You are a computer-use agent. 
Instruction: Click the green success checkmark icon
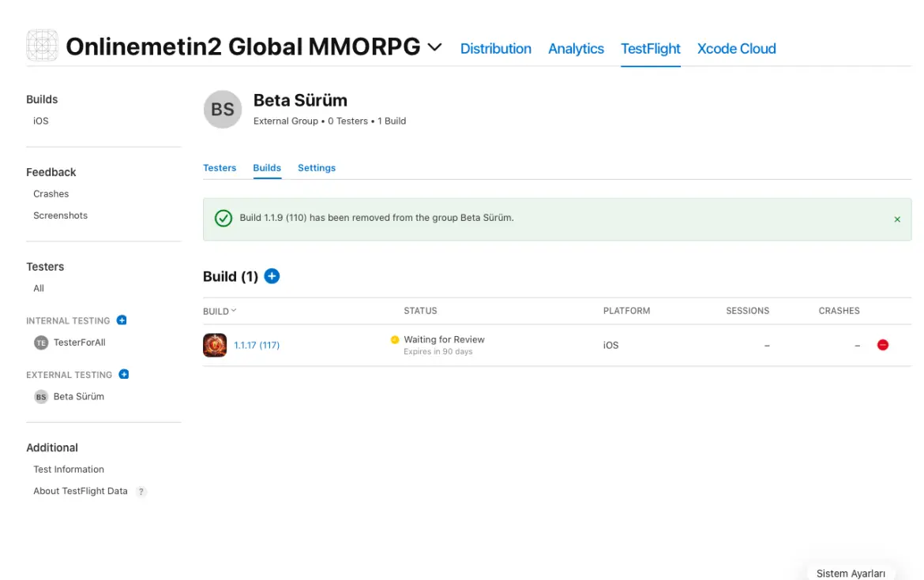coord(223,219)
